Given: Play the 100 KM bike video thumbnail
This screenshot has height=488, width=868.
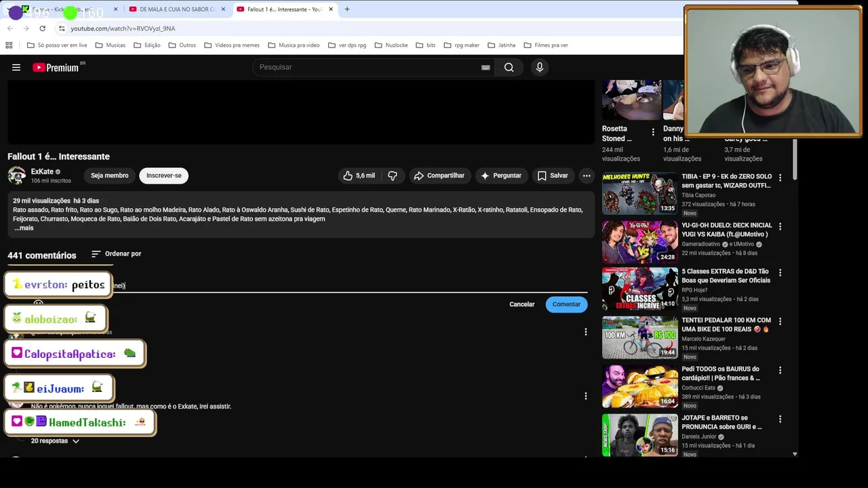Looking at the screenshot, I should [x=639, y=337].
